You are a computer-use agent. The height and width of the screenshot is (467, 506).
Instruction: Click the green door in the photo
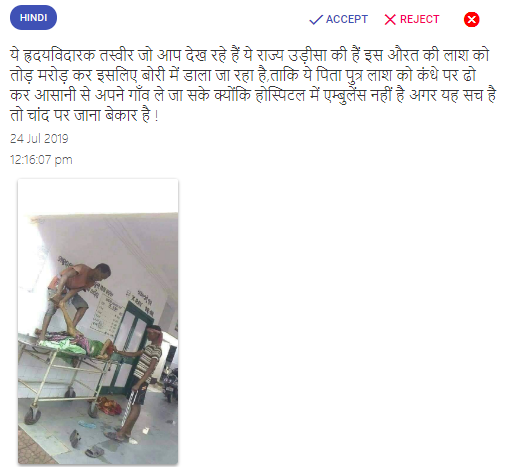pyautogui.click(x=128, y=347)
